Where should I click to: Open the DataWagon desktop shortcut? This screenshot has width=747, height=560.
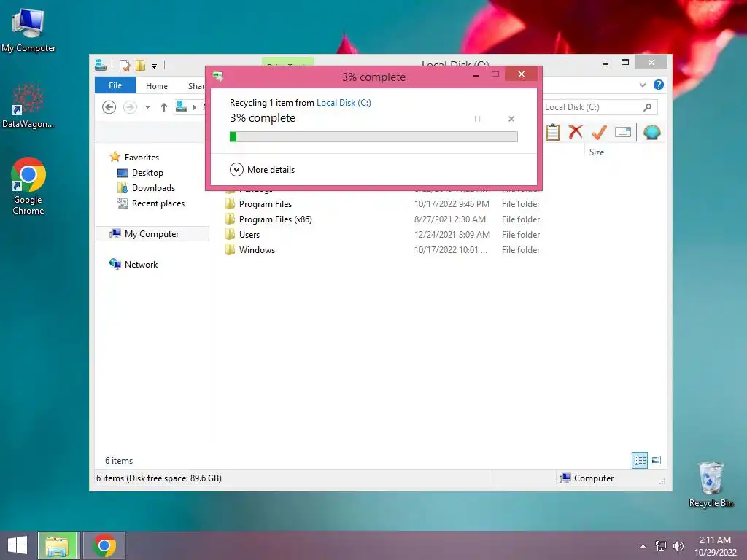point(28,106)
